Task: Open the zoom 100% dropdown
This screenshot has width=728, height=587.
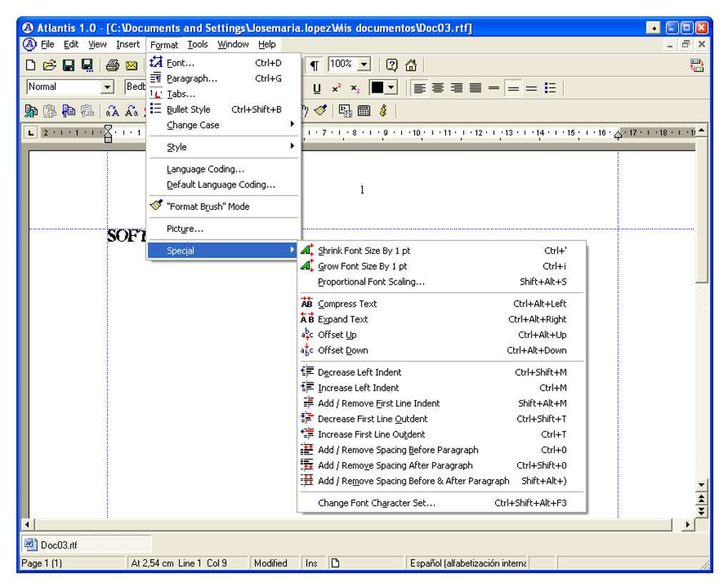Action: (364, 65)
